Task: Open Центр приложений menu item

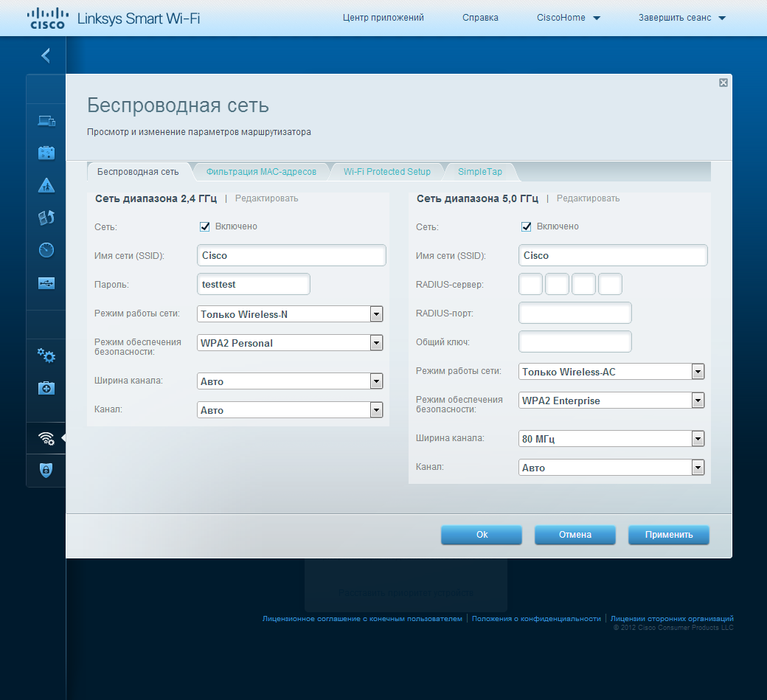Action: 383,18
